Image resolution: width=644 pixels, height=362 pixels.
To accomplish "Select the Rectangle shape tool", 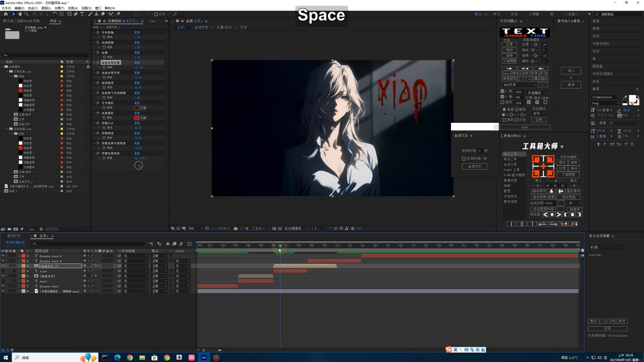I will (x=70, y=14).
